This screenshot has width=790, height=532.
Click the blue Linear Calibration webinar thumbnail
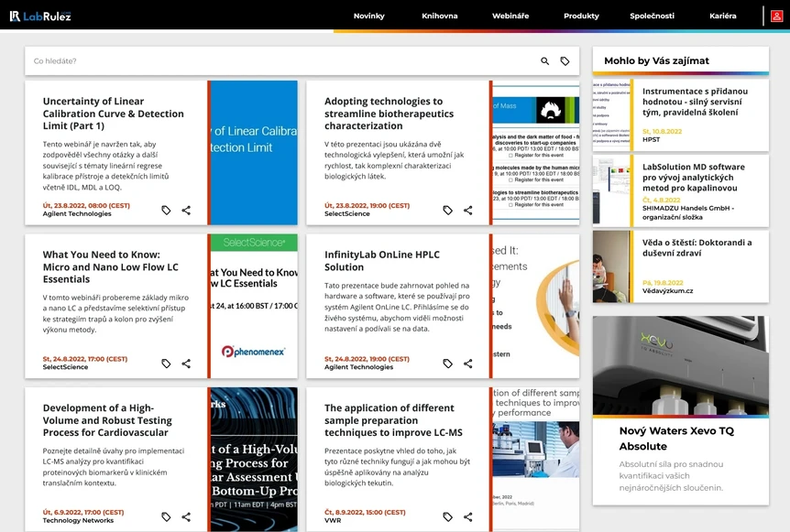pos(254,153)
